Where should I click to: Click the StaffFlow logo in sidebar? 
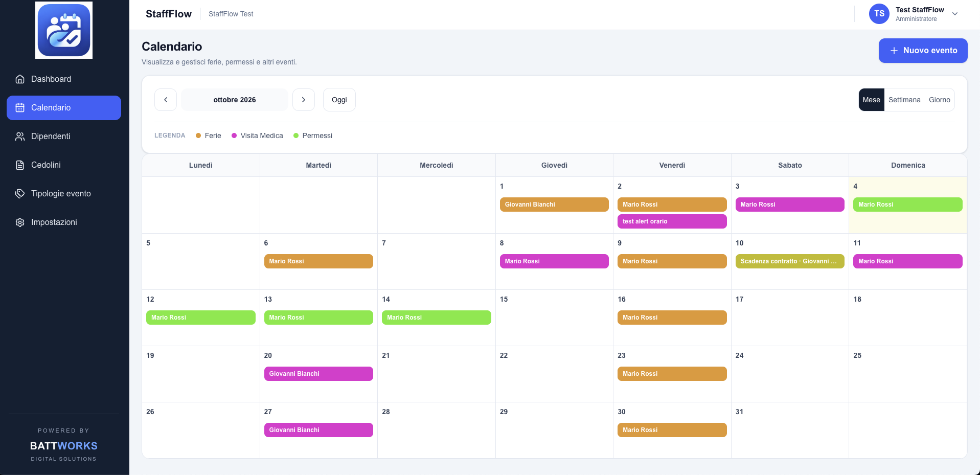point(64,30)
